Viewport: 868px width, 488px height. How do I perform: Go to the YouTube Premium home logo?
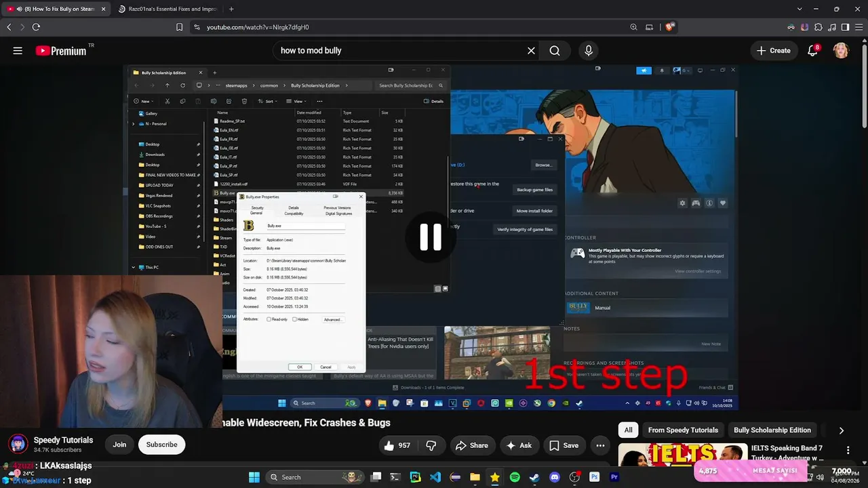point(61,51)
